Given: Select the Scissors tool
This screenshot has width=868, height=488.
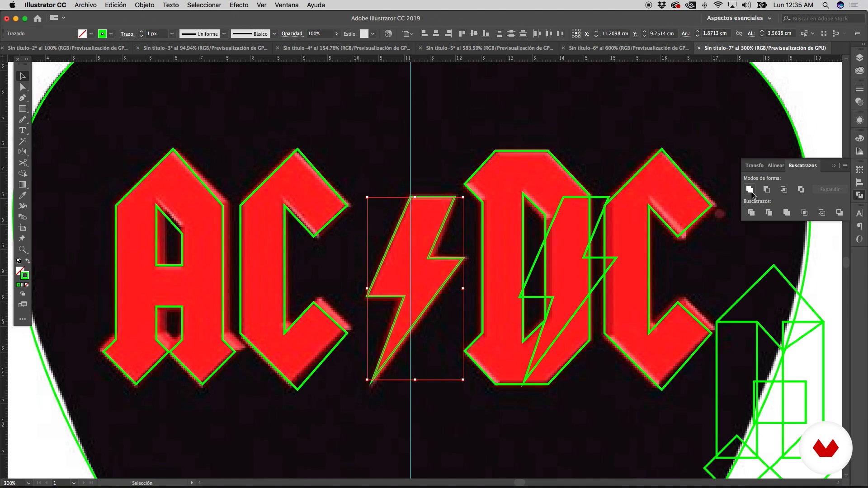Looking at the screenshot, I should click(x=23, y=163).
